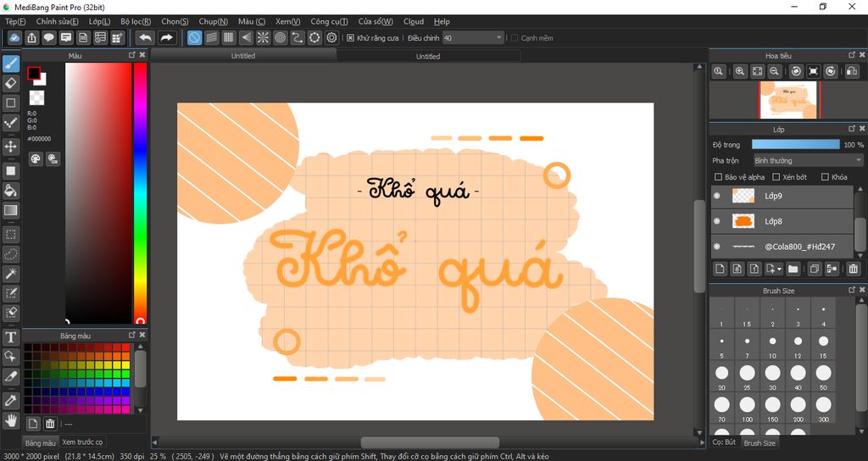
Task: Open the Bộ lọc(R) menu
Action: pos(136,21)
